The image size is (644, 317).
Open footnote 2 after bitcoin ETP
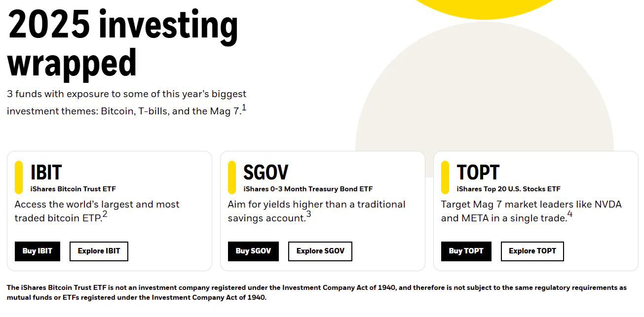pos(105,214)
